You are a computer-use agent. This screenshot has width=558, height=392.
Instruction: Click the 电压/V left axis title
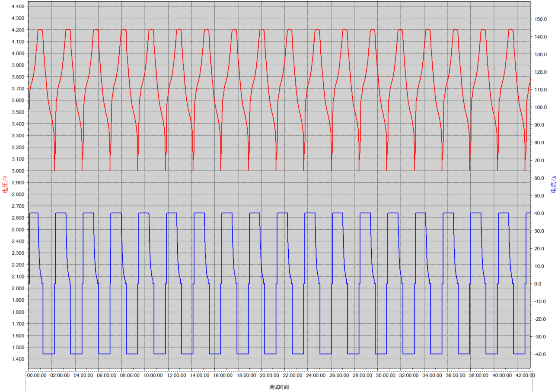tap(5, 184)
